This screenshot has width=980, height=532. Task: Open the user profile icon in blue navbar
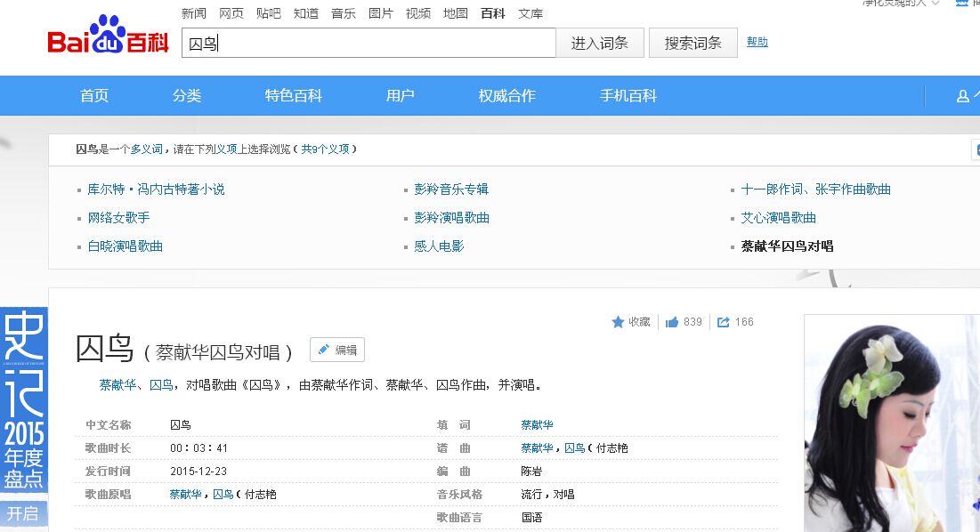[962, 96]
